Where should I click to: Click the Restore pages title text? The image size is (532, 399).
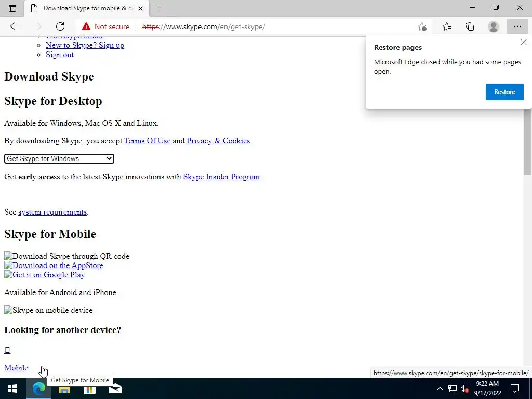[x=397, y=47]
